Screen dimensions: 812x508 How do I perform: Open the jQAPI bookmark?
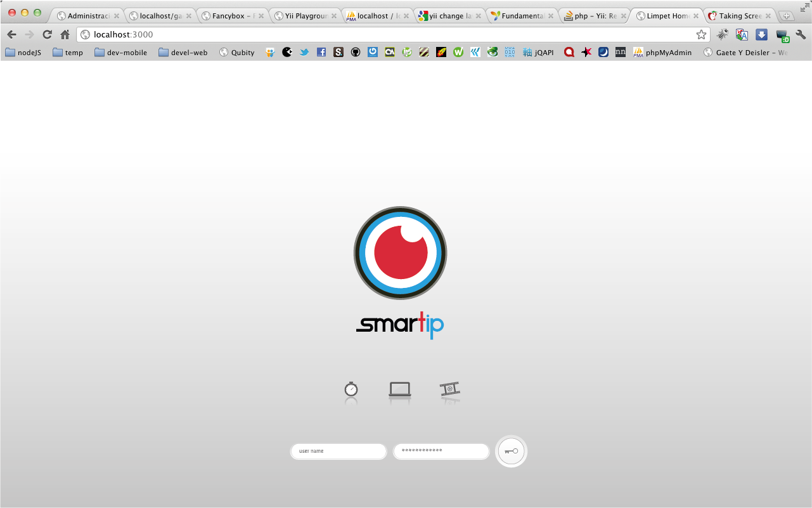tap(538, 53)
